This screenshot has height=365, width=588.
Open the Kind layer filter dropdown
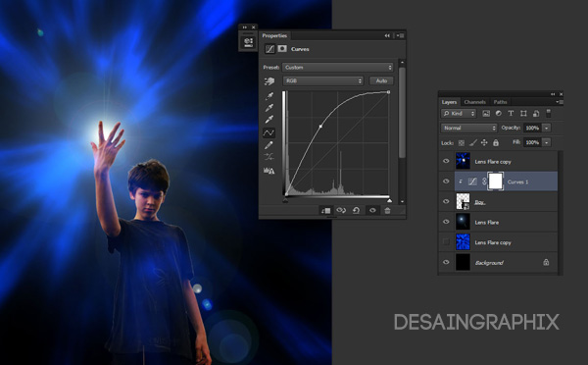click(x=459, y=114)
